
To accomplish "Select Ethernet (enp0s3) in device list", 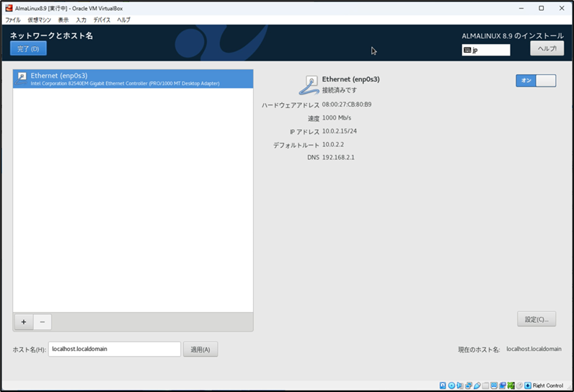I will tap(133, 79).
